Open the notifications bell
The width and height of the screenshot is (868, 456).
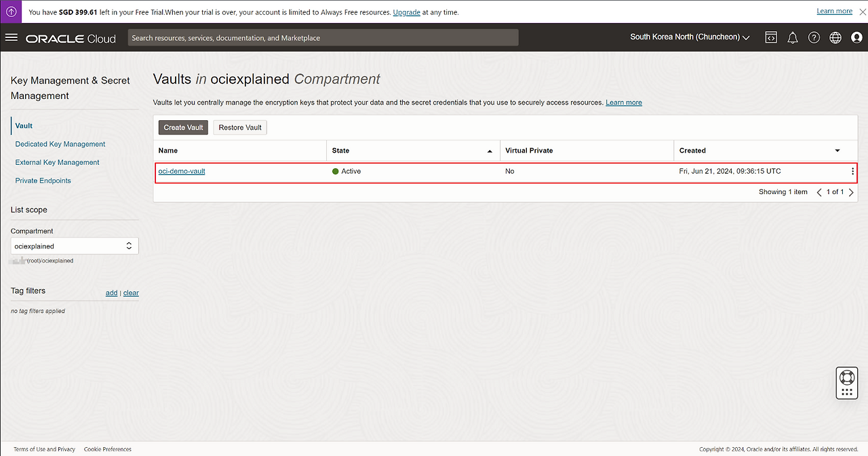point(792,38)
